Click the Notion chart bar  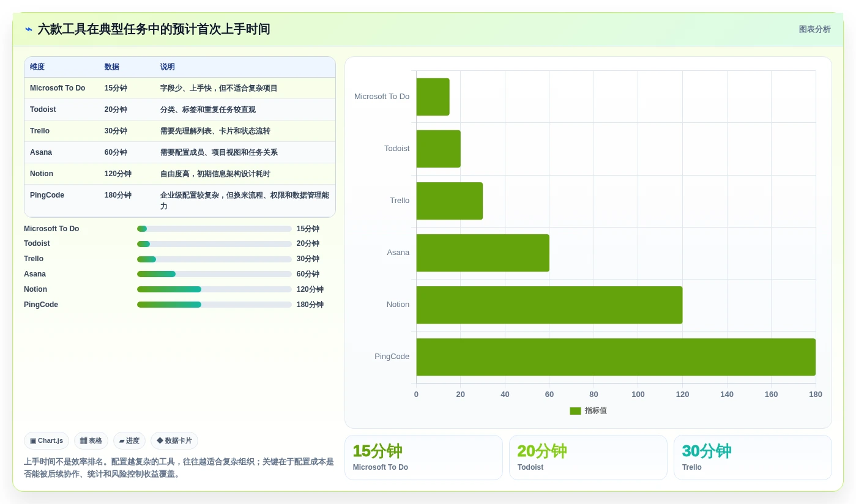549,305
